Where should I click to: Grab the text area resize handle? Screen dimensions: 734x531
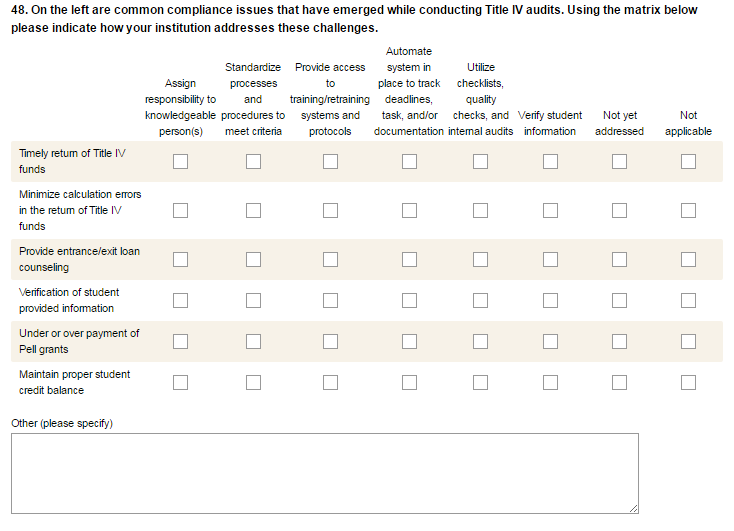click(x=633, y=509)
